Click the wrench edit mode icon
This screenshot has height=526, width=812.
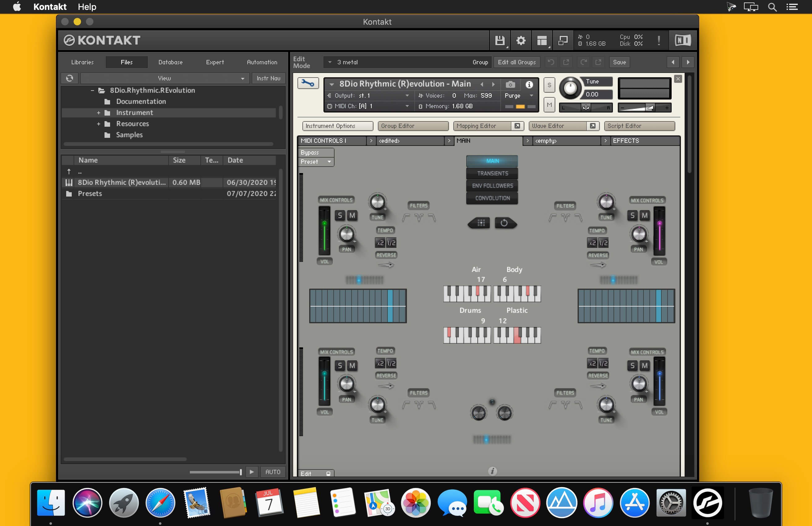click(308, 83)
